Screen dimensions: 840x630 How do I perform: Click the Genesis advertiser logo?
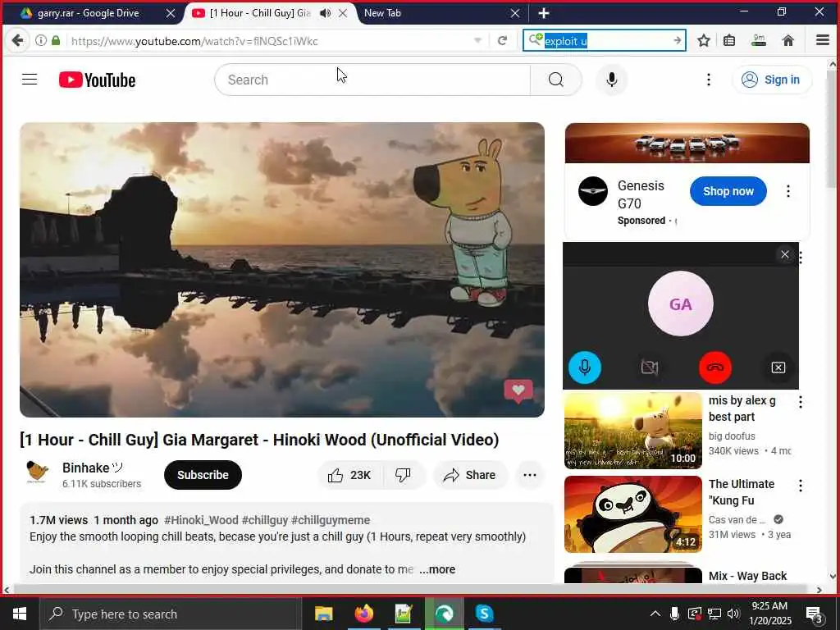(x=593, y=191)
